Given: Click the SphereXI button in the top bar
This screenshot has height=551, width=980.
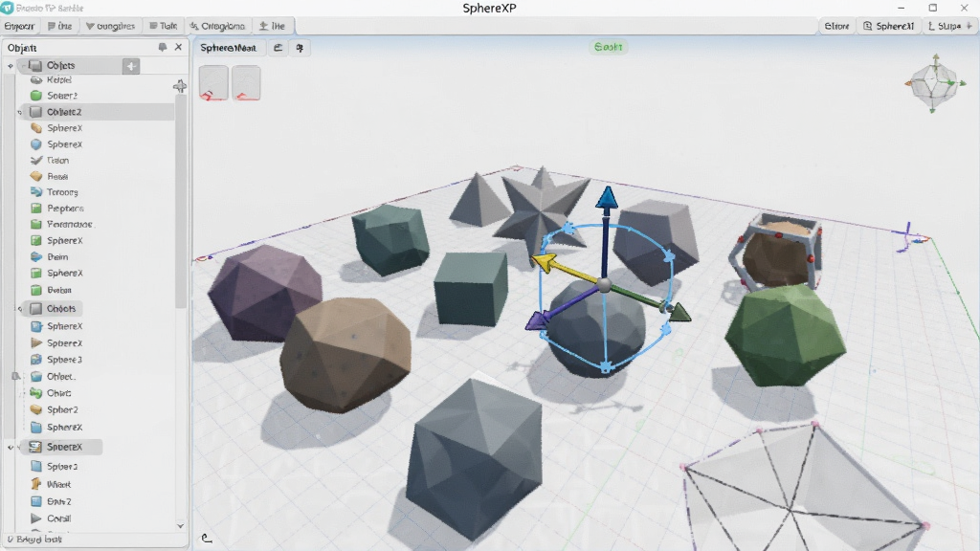Looking at the screenshot, I should point(889,26).
